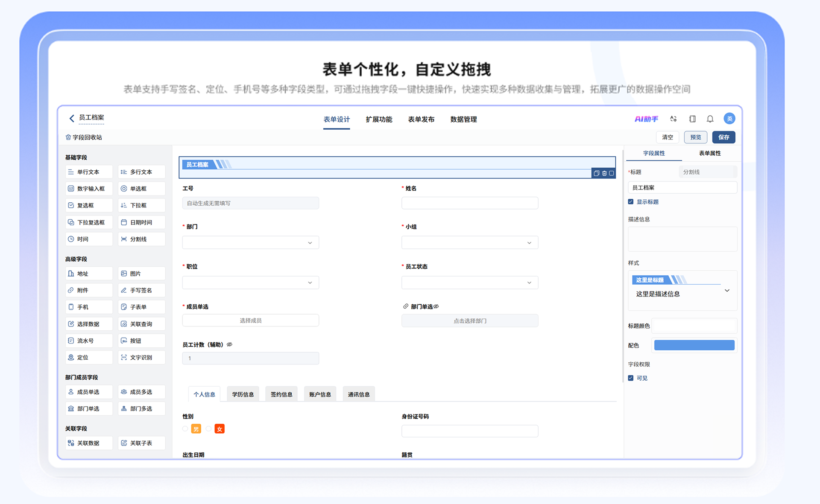Viewport: 820px width, 504px height.
Task: Select the 关联子表 field
Action: click(x=141, y=443)
